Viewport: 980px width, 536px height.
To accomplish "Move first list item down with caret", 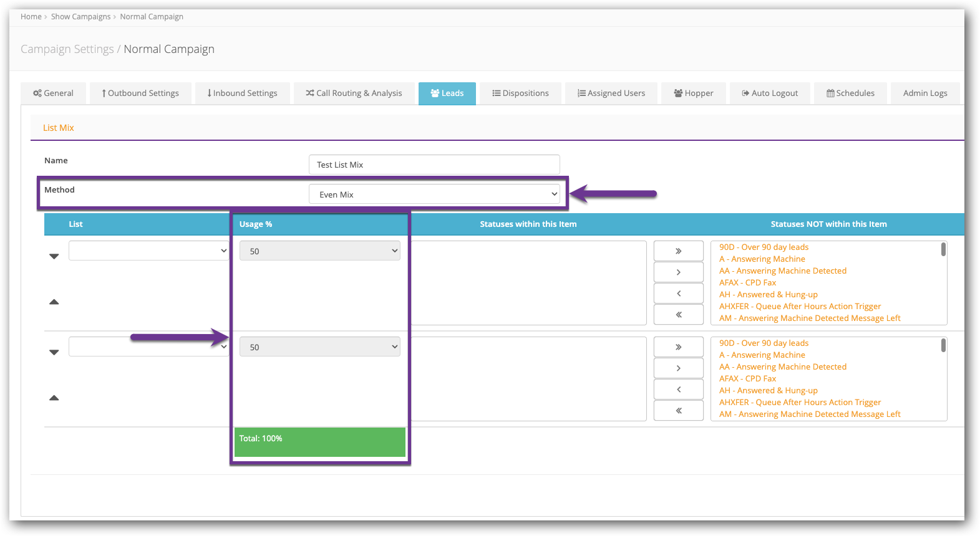I will pyautogui.click(x=54, y=256).
